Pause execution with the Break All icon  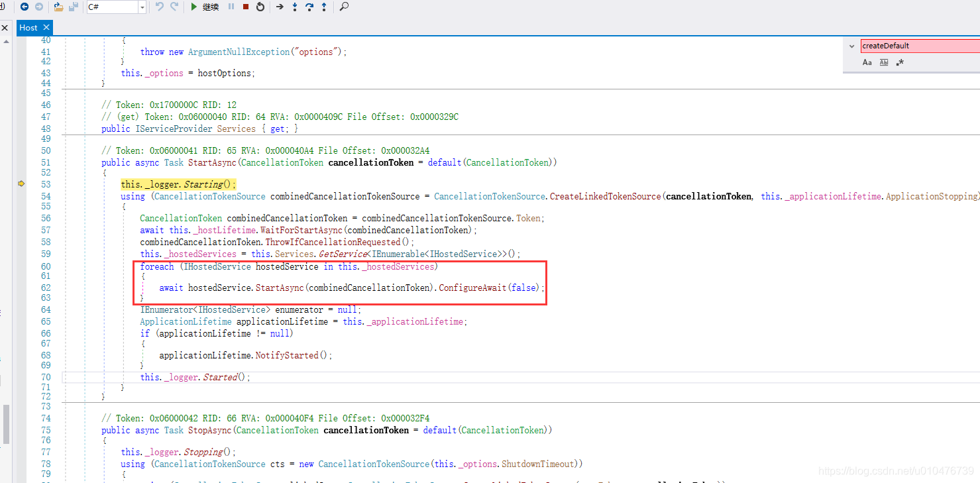(231, 7)
